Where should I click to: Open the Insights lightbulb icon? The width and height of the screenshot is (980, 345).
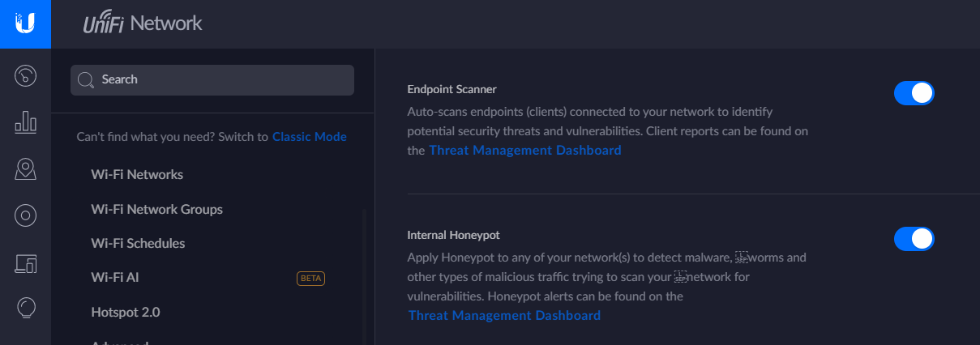[25, 308]
